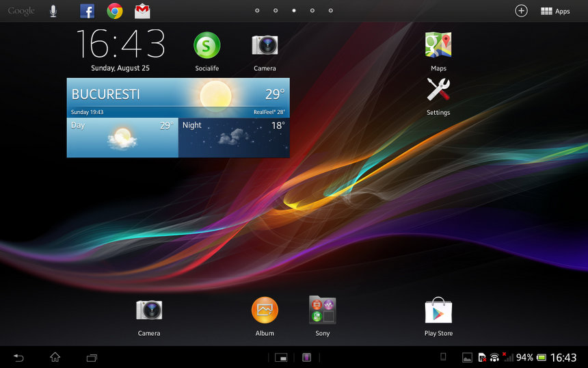This screenshot has height=368, width=588.
Task: Open Chrome browser
Action: click(115, 11)
